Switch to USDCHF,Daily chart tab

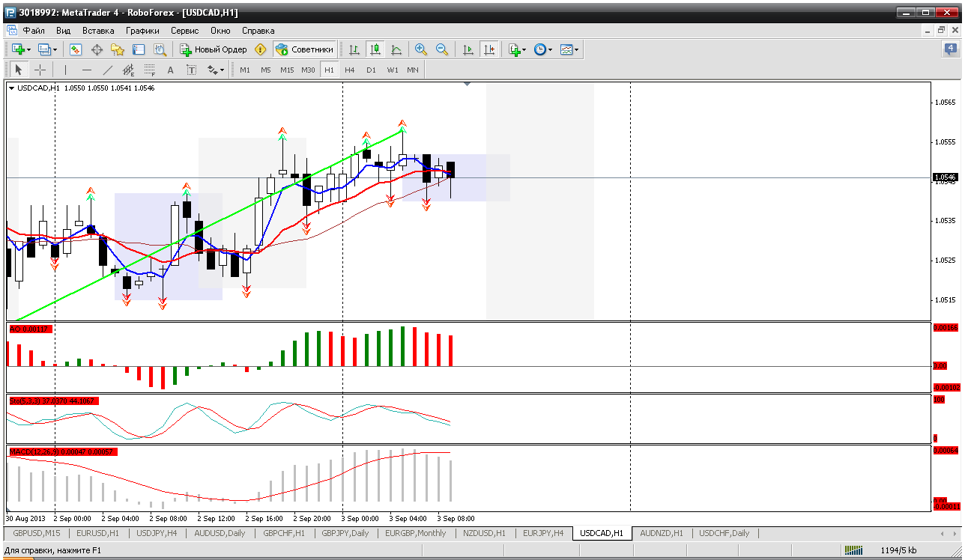pyautogui.click(x=724, y=533)
